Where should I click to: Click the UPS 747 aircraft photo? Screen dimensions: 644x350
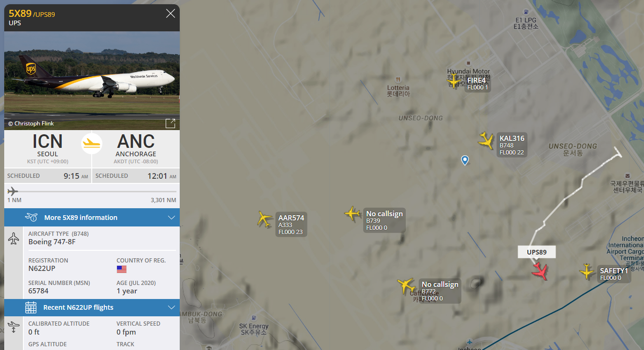click(x=92, y=80)
